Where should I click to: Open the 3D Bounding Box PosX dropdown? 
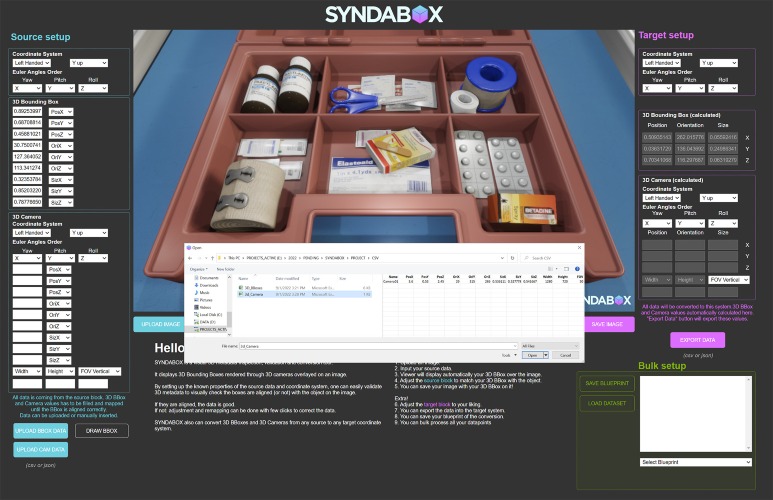click(x=61, y=112)
